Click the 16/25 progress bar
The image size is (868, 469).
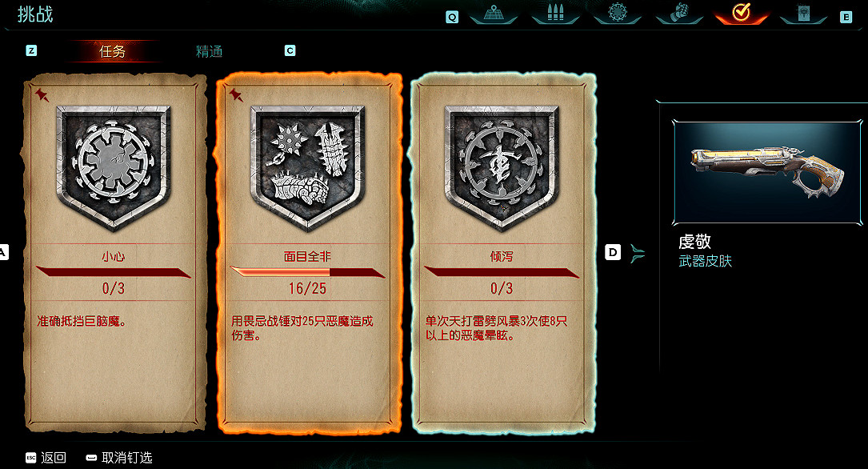pos(307,272)
